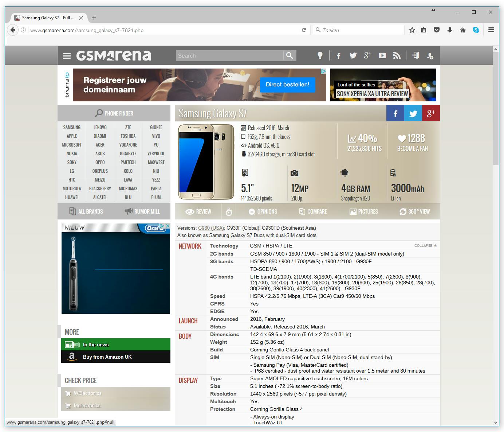Click the scrollbar down arrow
Viewport: 504px width, 432px height.
point(496,423)
